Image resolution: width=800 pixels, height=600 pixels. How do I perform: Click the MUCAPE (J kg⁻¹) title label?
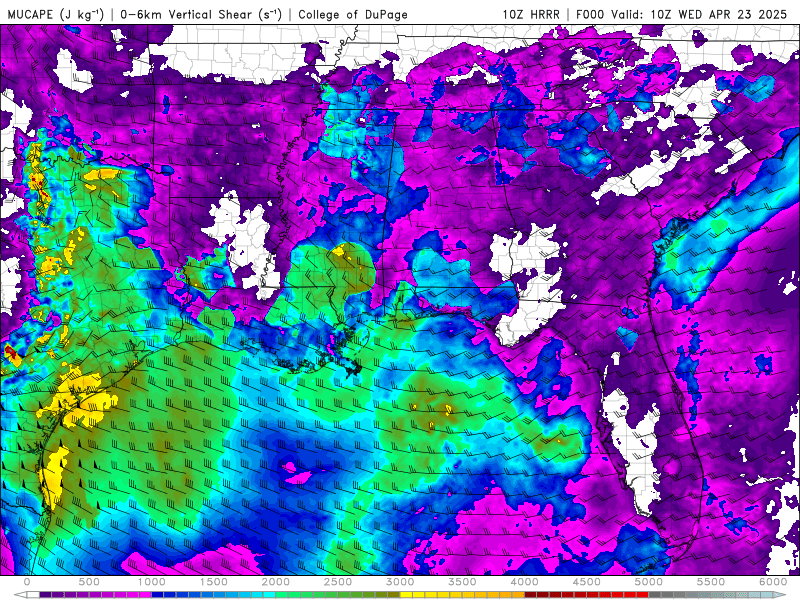coord(56,14)
